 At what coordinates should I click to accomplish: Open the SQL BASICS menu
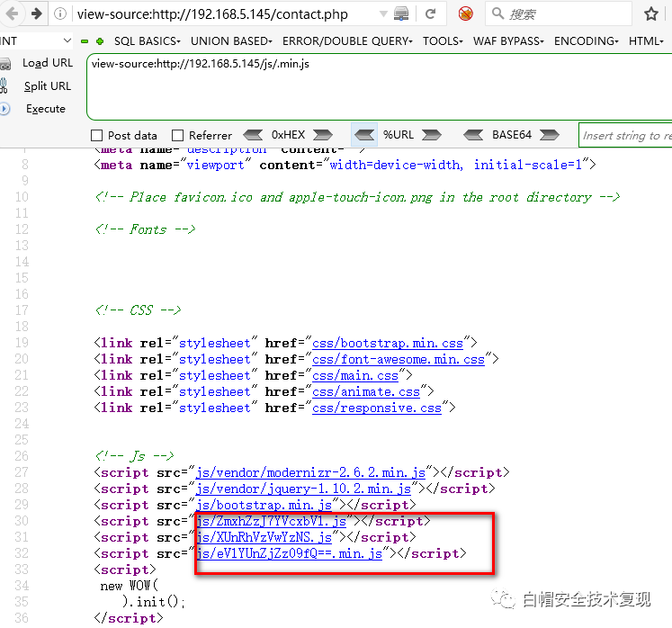pyautogui.click(x=147, y=41)
